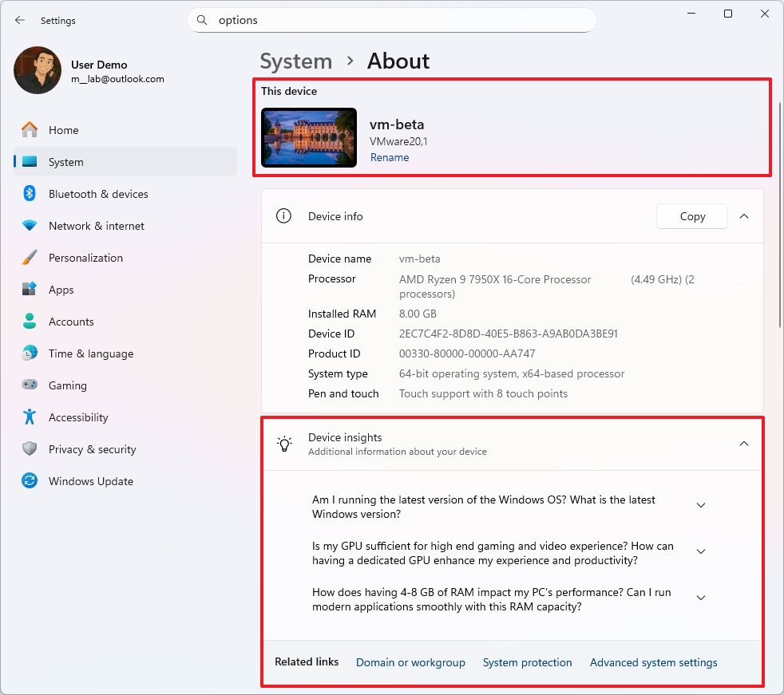The height and width of the screenshot is (695, 784).
Task: Go to the Gaming section
Action: 68,385
